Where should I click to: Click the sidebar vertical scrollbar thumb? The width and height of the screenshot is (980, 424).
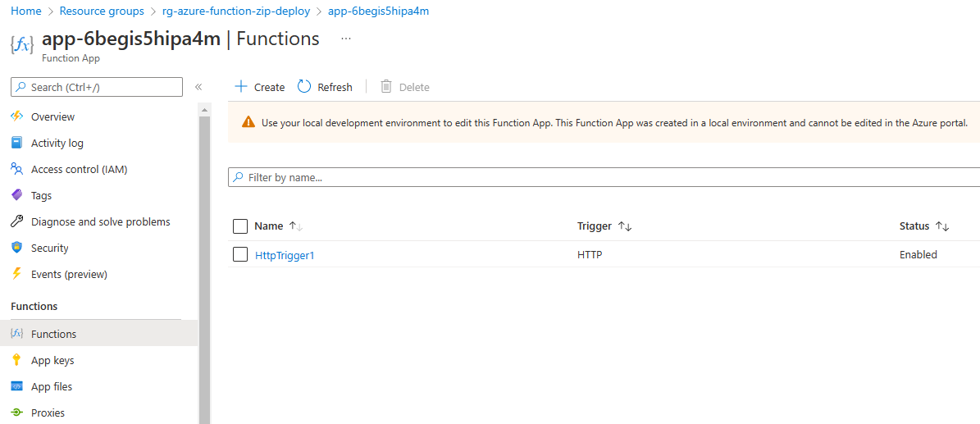point(204,269)
